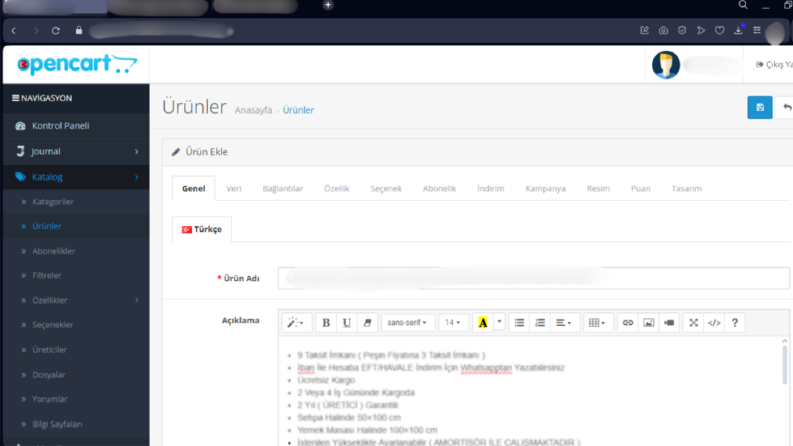Open Üreticiler in the sidebar
This screenshot has height=446, width=793.
click(76, 349)
